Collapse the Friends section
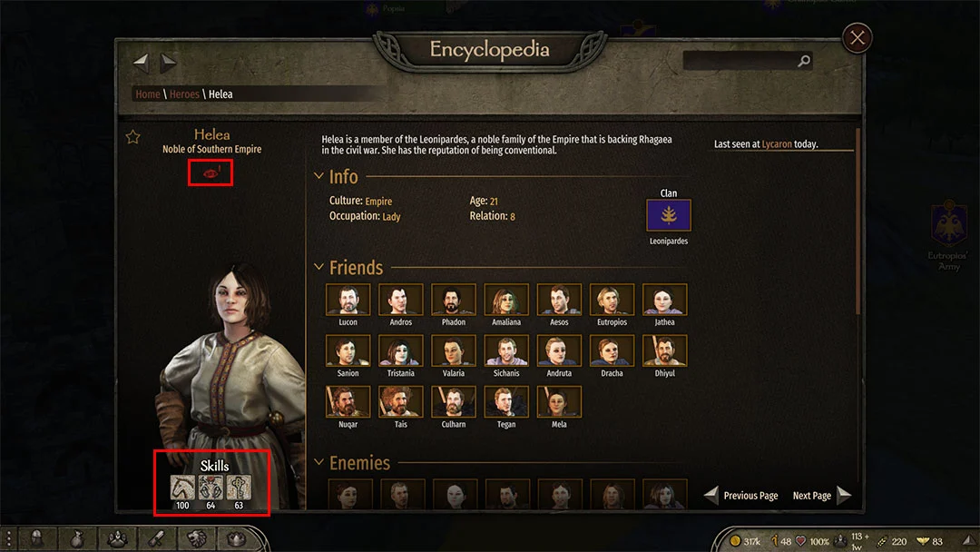Viewport: 980px width, 552px height. point(318,268)
